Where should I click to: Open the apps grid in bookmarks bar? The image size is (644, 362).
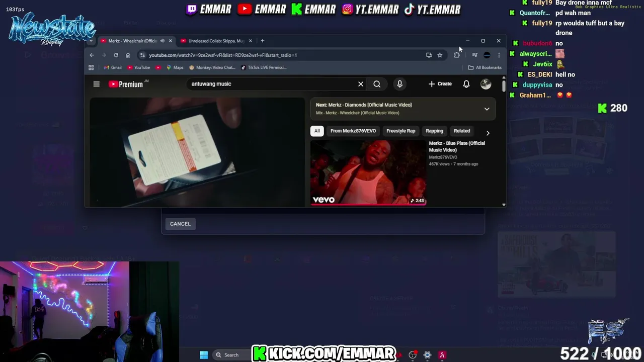(x=91, y=67)
